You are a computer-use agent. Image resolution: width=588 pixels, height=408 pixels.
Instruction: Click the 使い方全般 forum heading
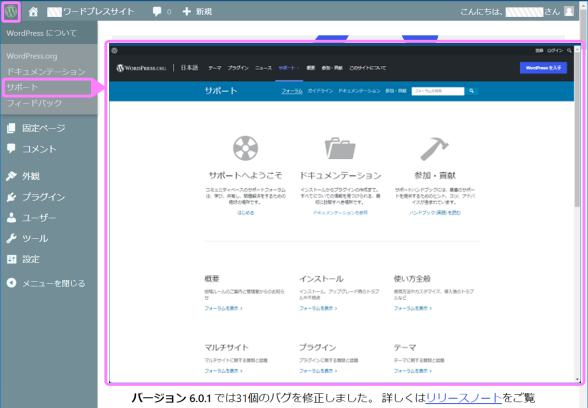tap(412, 279)
